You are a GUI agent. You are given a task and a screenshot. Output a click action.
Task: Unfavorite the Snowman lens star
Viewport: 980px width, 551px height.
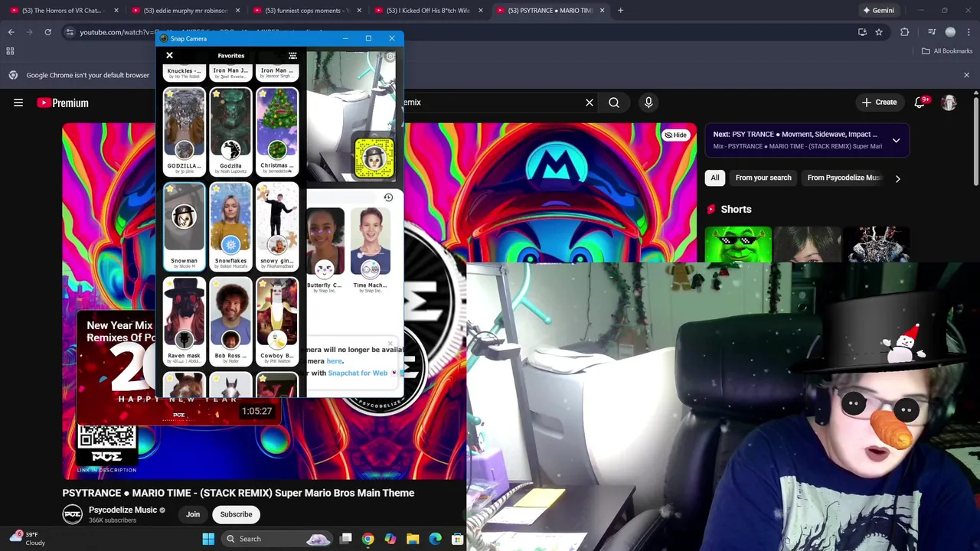pos(170,189)
